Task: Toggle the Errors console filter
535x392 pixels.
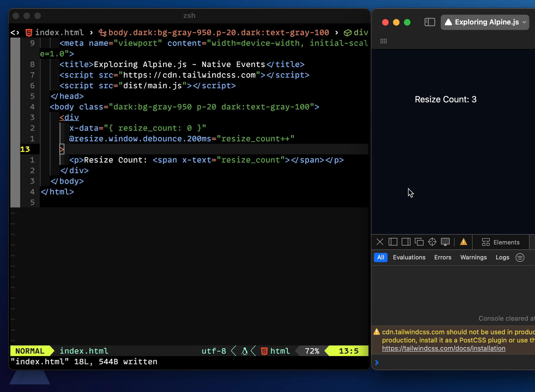Action: (442, 257)
